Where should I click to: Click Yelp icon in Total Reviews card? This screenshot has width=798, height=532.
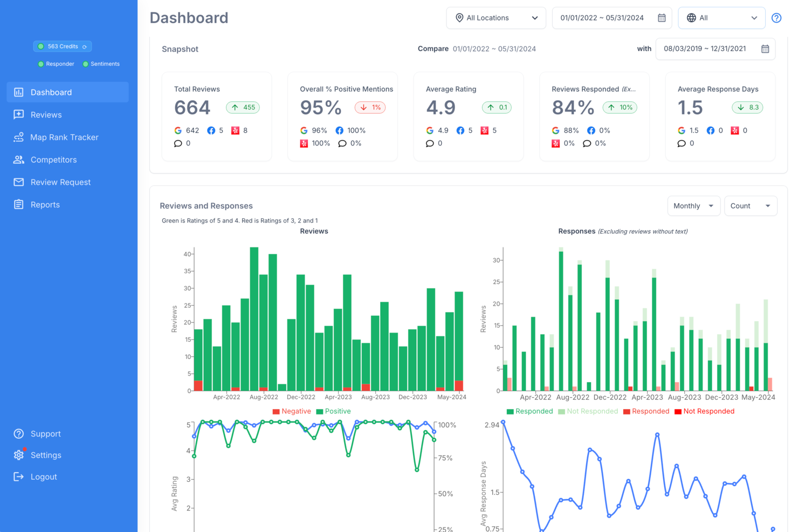[x=235, y=130]
